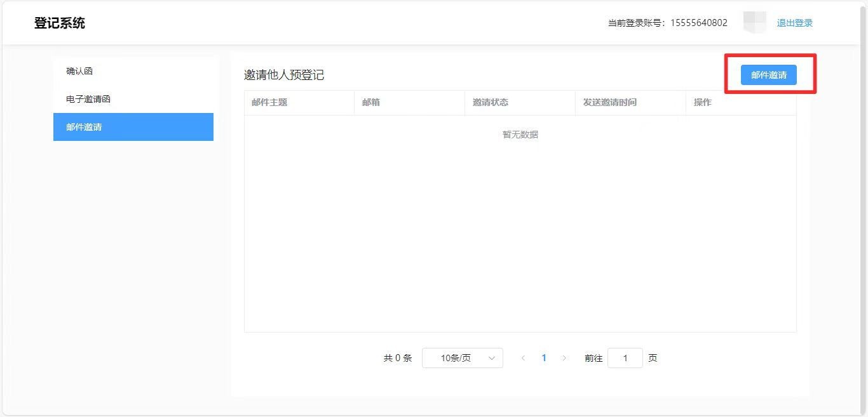Viewport: 868px width, 417px height.
Task: Open the 10条/页 page size dropdown
Action: [463, 358]
